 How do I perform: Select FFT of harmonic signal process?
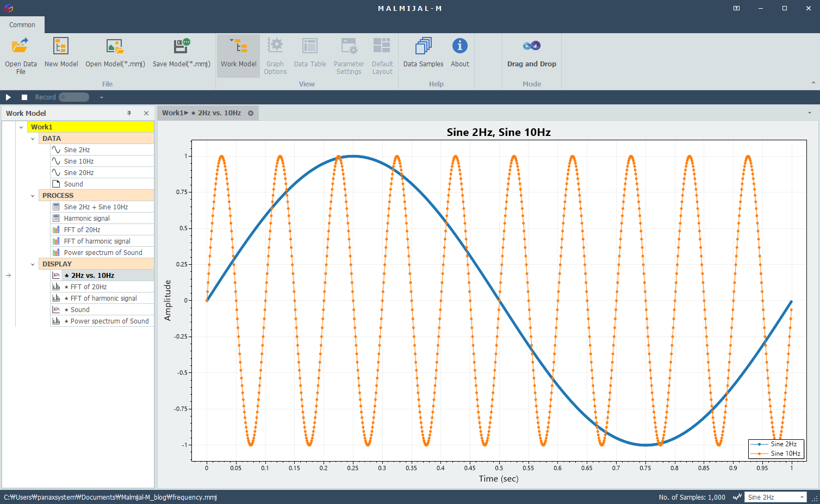click(102, 241)
